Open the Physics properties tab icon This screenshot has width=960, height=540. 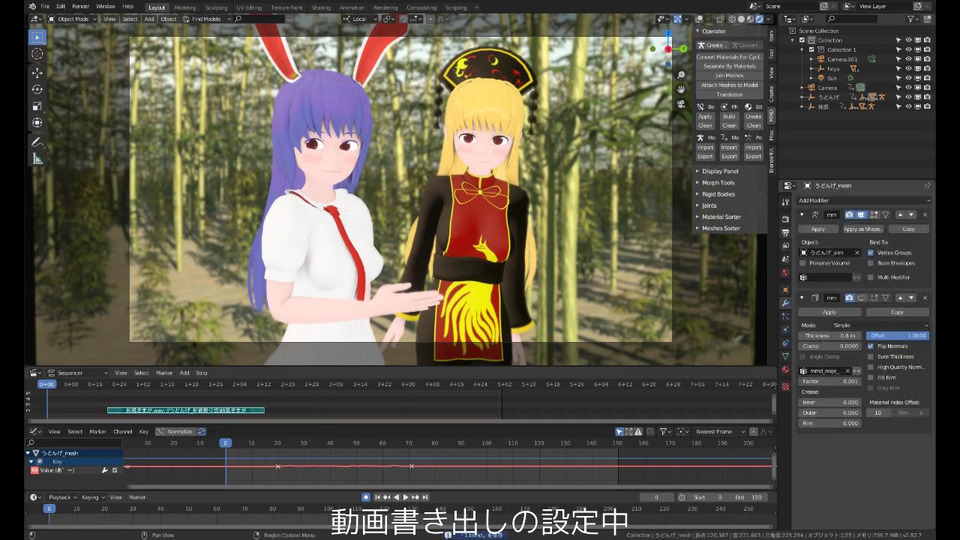(786, 330)
